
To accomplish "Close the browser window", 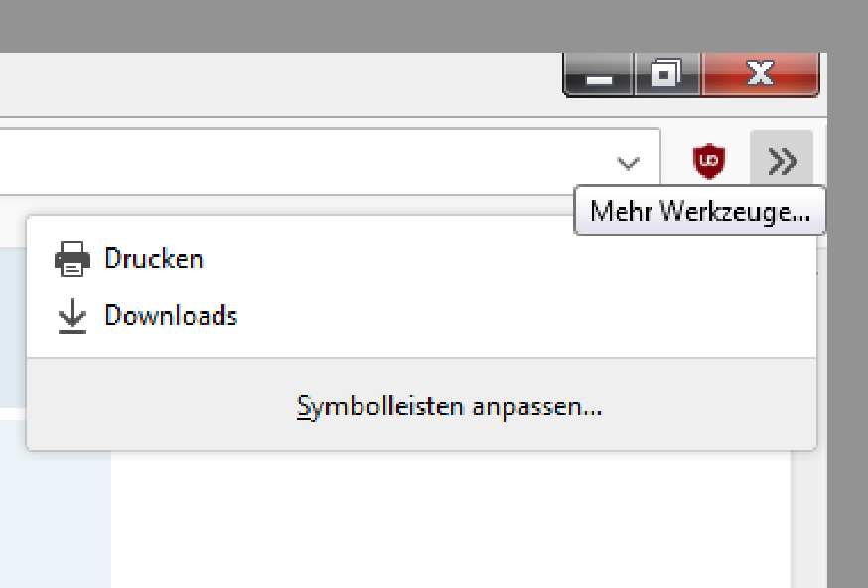I will (760, 74).
